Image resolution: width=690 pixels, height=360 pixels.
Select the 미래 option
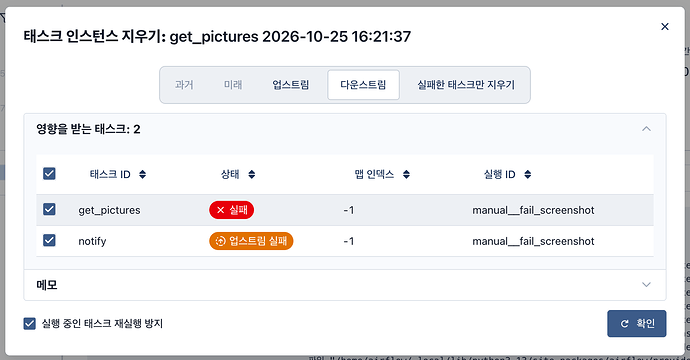(x=233, y=84)
